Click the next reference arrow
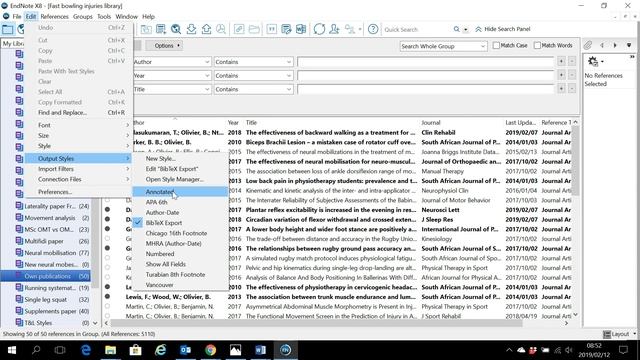The width and height of the screenshot is (640, 360). point(615,45)
